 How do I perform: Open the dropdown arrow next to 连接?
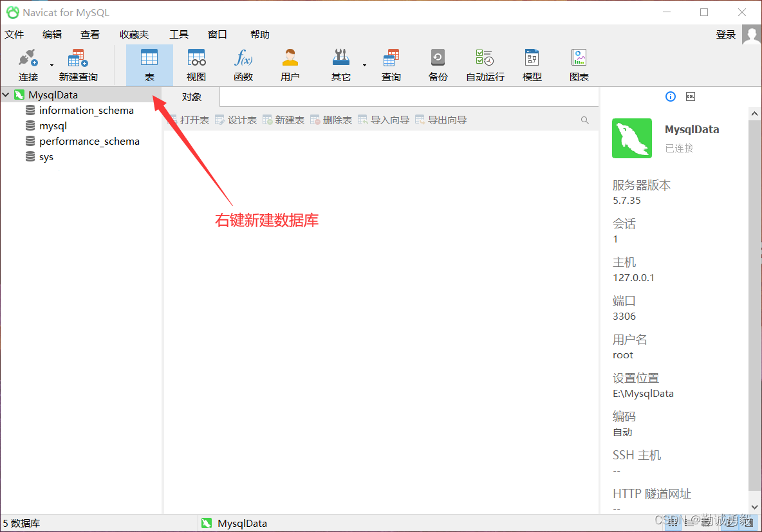[x=51, y=65]
